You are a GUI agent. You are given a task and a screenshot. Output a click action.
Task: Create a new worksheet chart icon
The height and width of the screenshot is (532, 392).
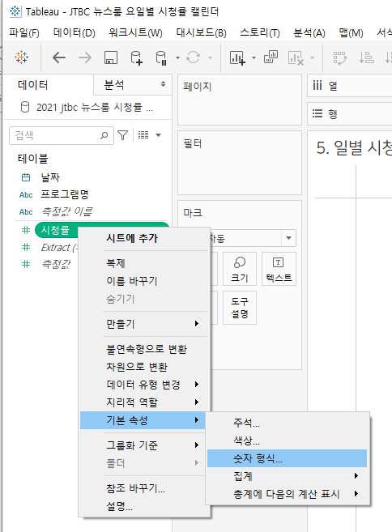pos(237,57)
